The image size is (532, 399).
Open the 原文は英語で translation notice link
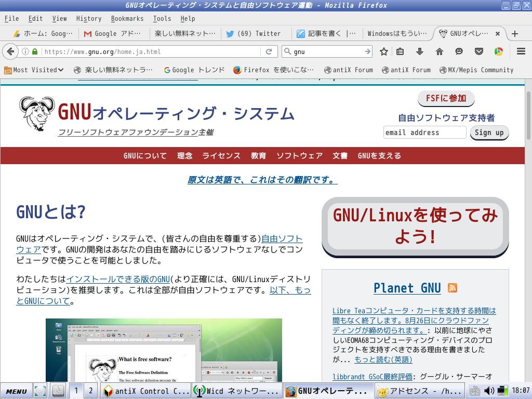click(262, 180)
